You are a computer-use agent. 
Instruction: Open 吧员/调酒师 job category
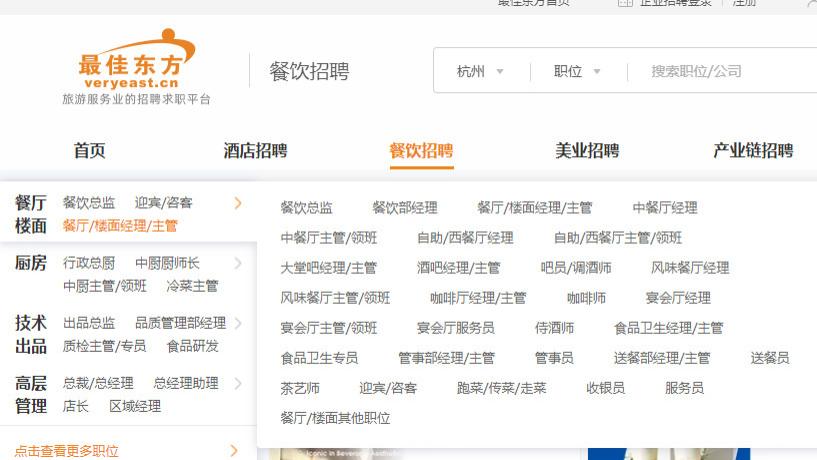pos(576,268)
